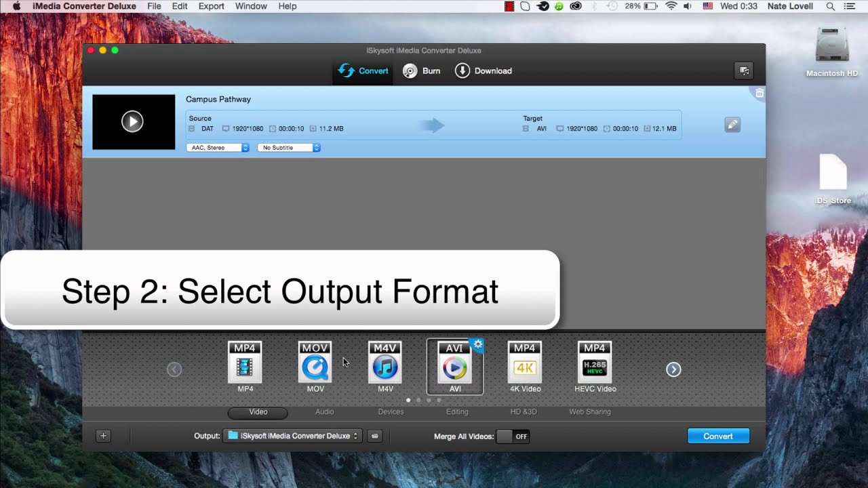Open Macintosh HD on desktop
868x488 pixels.
832,52
